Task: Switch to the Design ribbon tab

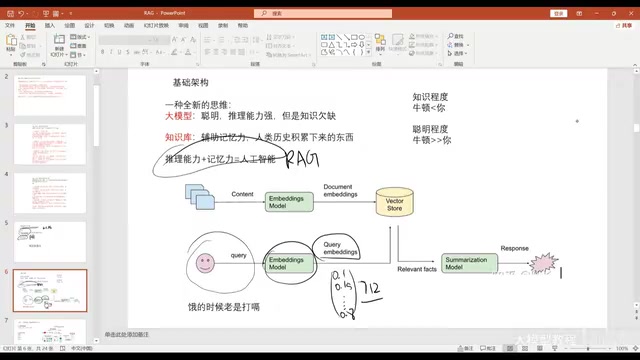Action: click(x=89, y=25)
